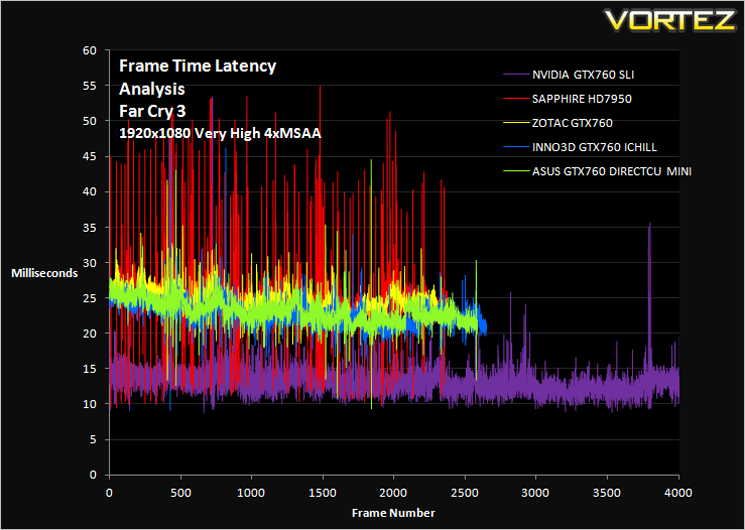This screenshot has height=530, width=745.
Task: Click the red legend line for SAPPHIRE HD7950
Action: pos(516,99)
